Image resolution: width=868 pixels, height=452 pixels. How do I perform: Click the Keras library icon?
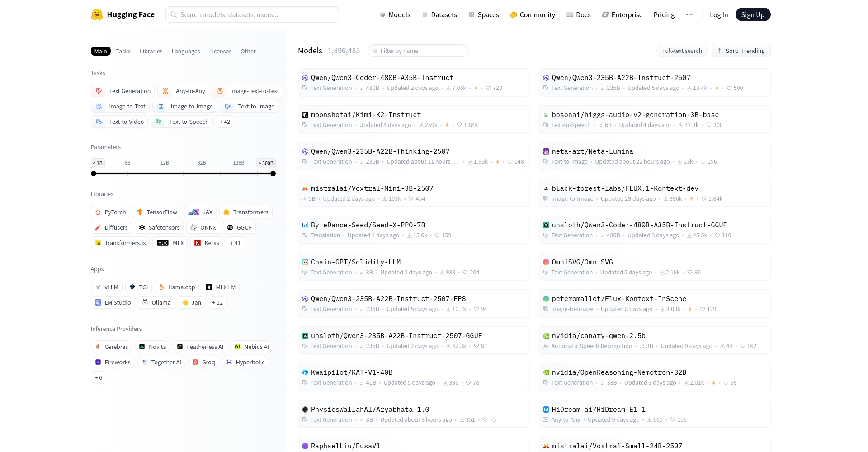tap(198, 243)
